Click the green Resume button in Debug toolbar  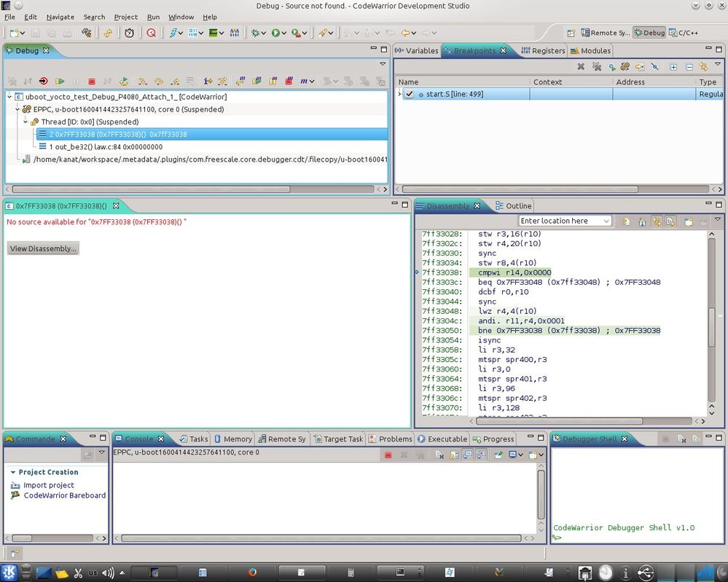point(60,82)
